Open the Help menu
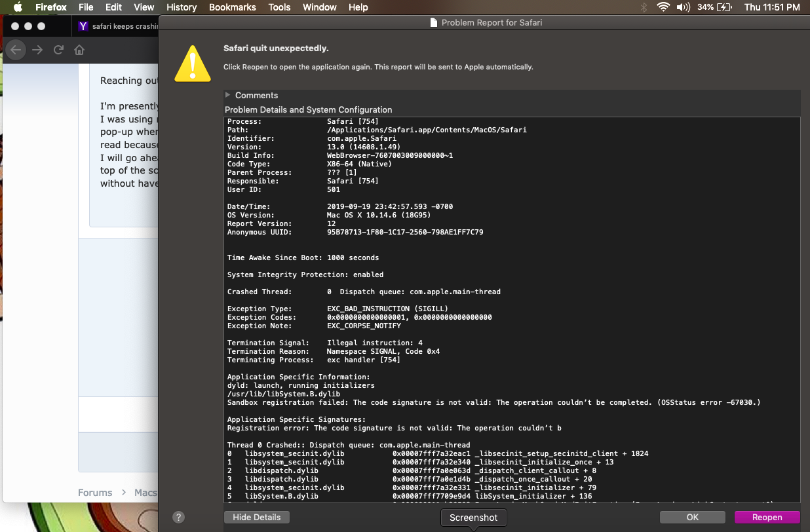This screenshot has width=810, height=532. click(358, 7)
